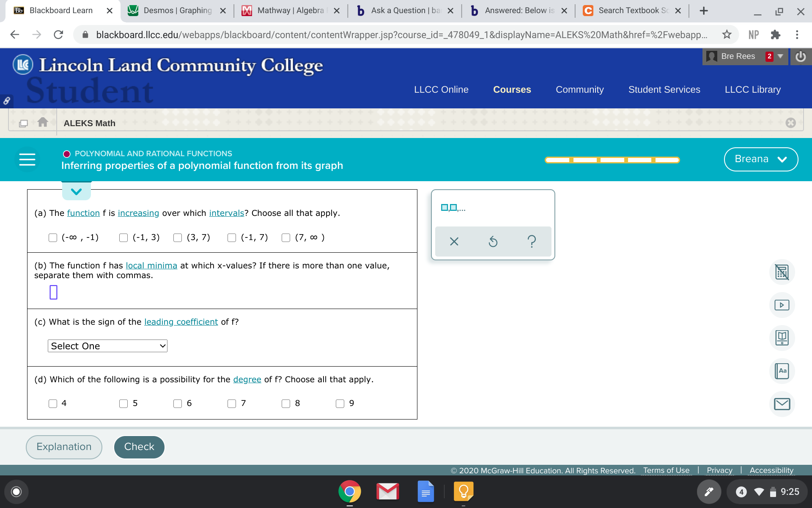Click the font/text size icon on right sidebar

[783, 371]
